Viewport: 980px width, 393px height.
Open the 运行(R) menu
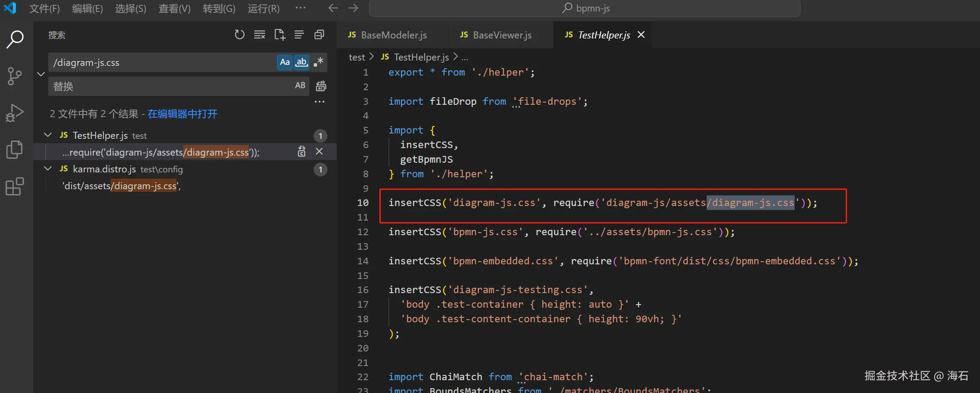coord(264,8)
